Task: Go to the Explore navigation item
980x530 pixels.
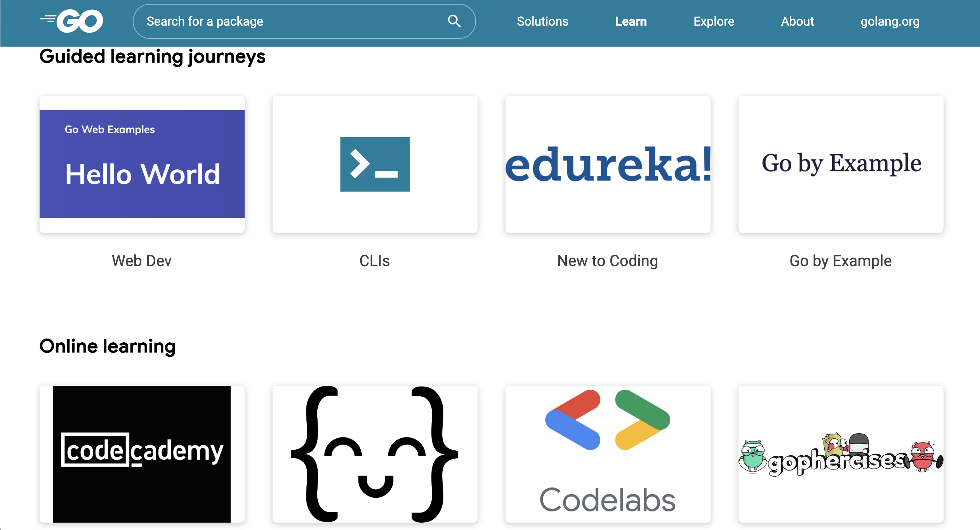Action: click(714, 21)
